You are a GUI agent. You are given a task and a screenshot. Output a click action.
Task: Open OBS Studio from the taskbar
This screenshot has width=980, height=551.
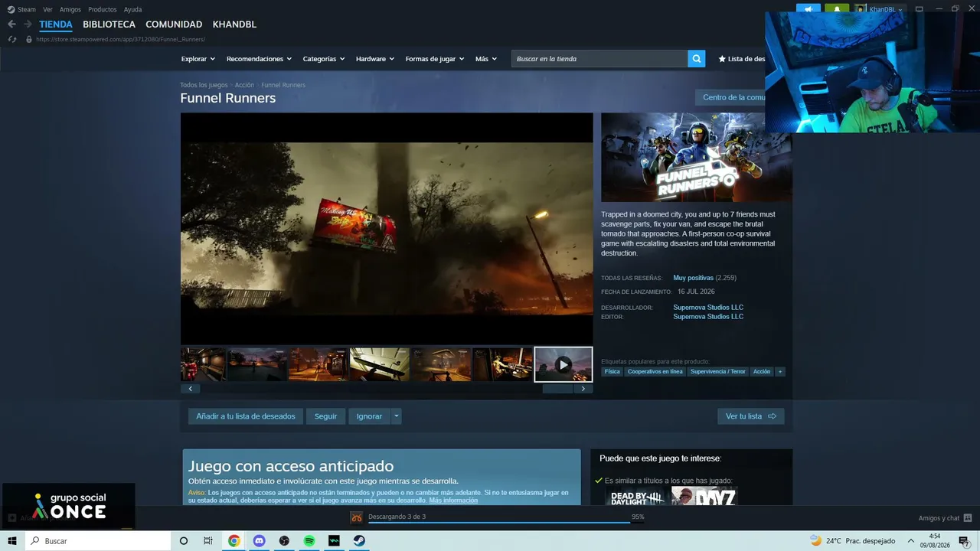[x=284, y=541]
